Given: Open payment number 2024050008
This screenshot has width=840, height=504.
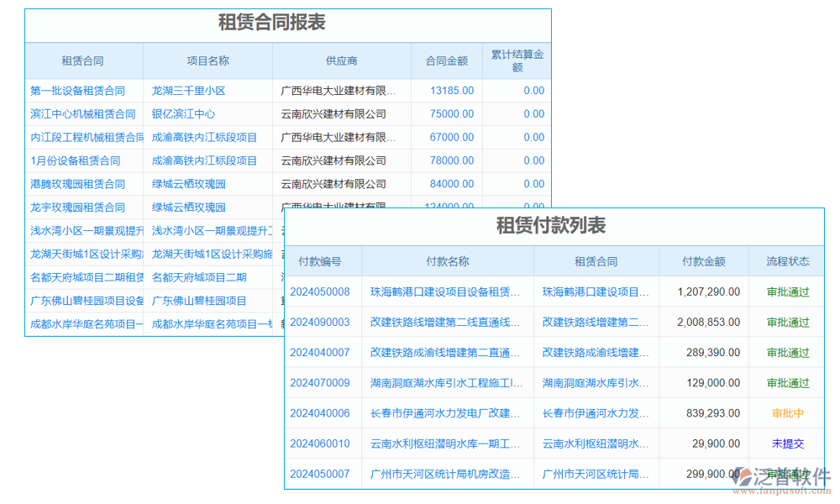Looking at the screenshot, I should point(322,291).
